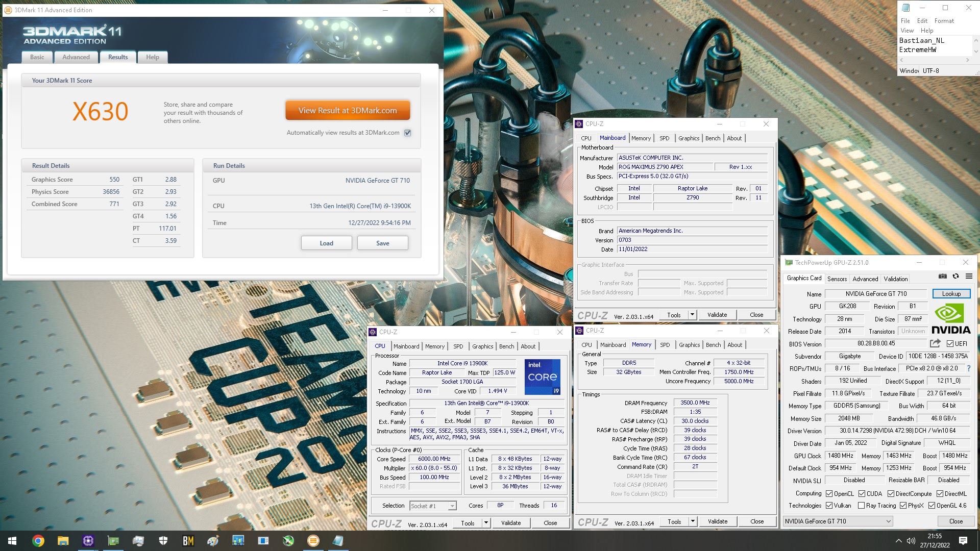Screen dimensions: 980x551
Task: Expand Tools arrow in CPU-Z CPU window
Action: pyautogui.click(x=486, y=523)
